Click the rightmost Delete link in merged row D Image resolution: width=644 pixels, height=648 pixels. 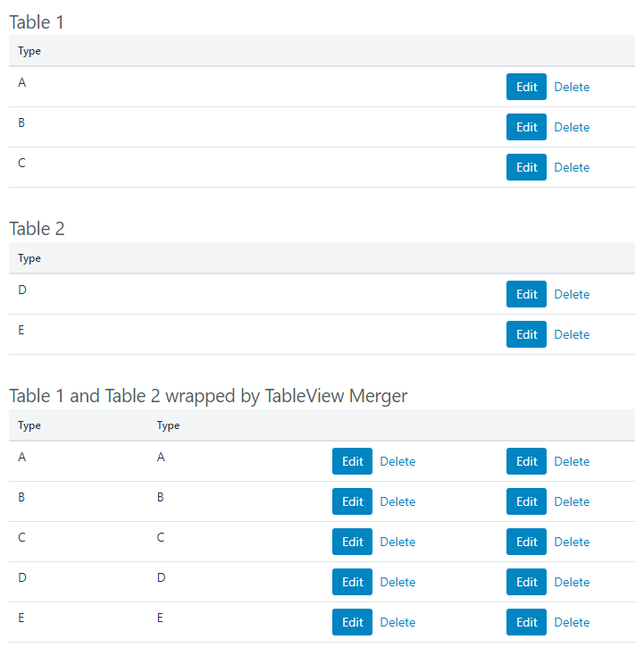pos(572,582)
